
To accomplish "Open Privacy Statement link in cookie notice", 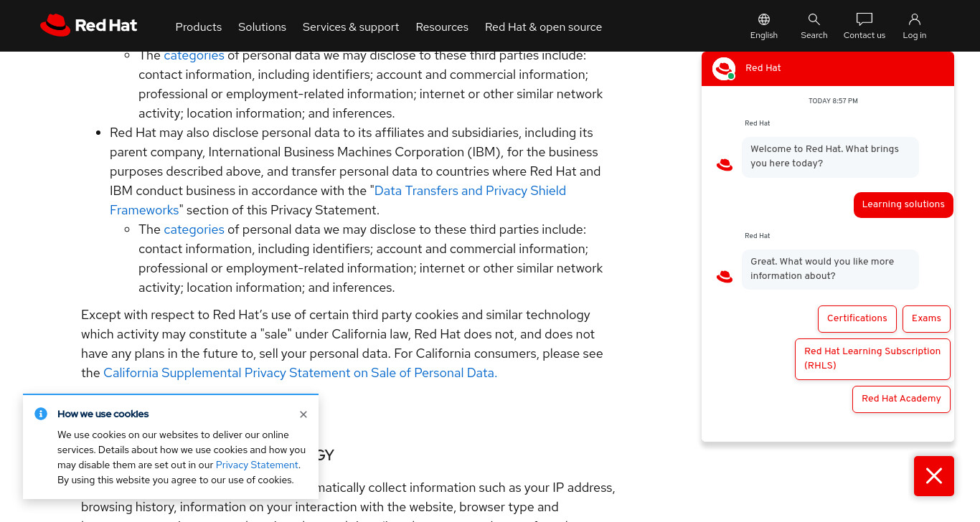I will click(x=258, y=465).
